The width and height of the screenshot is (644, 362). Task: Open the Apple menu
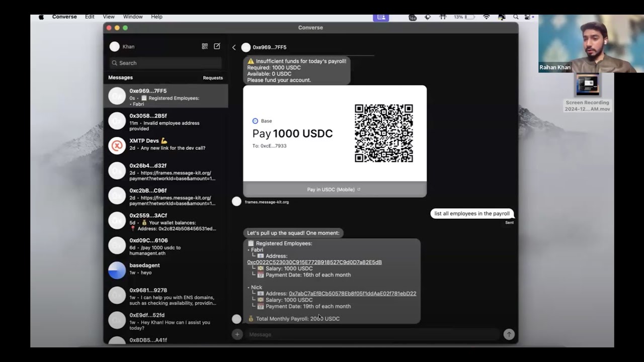point(41,17)
